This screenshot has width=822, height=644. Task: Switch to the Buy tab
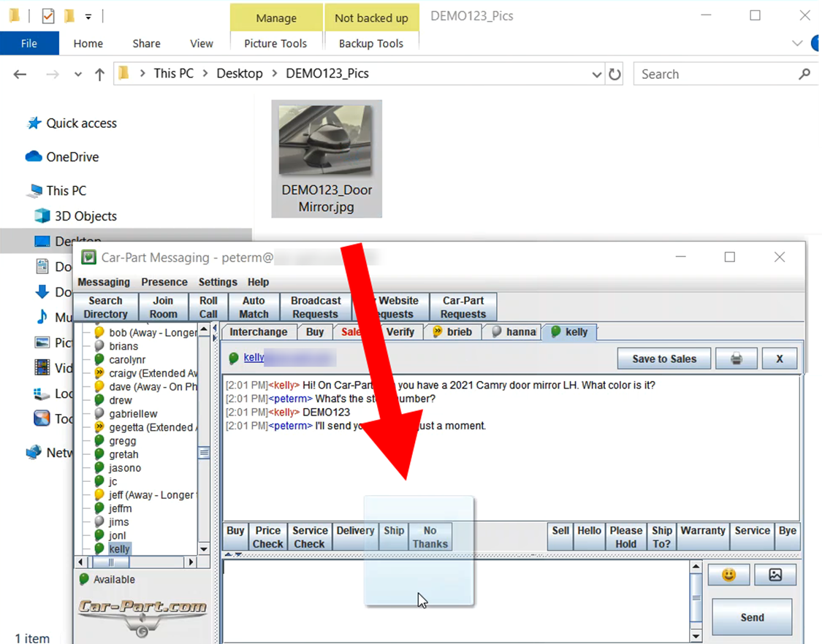coord(315,332)
